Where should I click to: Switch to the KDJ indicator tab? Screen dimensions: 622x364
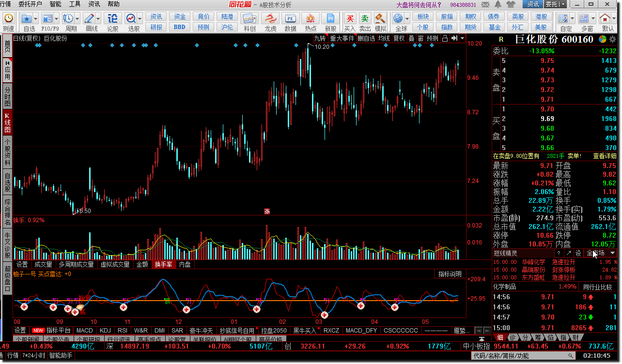tap(105, 330)
